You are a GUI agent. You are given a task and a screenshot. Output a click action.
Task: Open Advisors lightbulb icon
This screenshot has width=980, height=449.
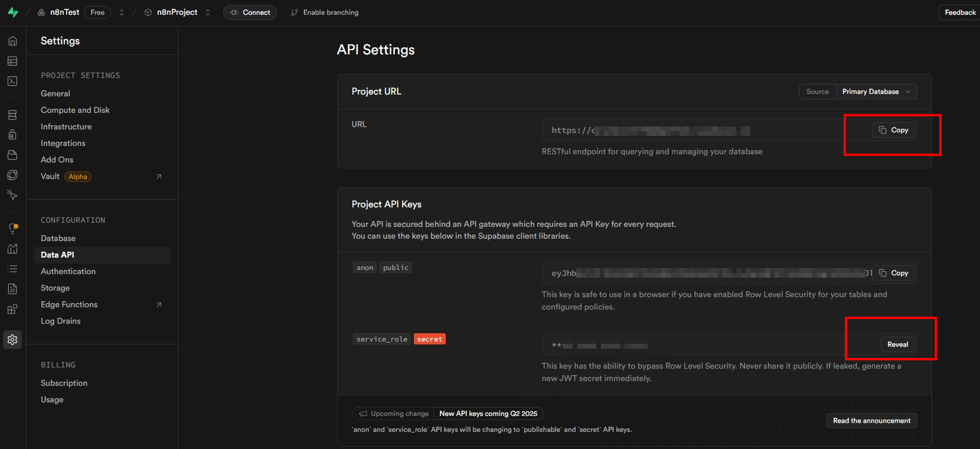12,229
